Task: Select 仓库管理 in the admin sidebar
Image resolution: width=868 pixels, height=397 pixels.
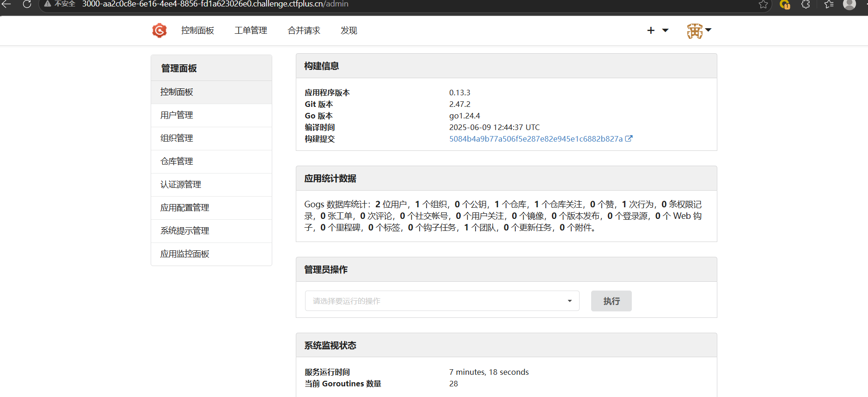Action: pyautogui.click(x=211, y=161)
